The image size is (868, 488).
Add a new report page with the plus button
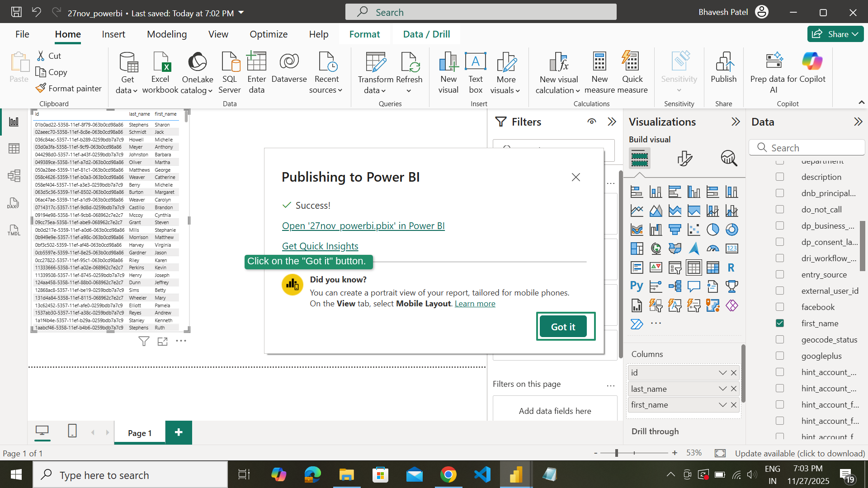tap(178, 432)
